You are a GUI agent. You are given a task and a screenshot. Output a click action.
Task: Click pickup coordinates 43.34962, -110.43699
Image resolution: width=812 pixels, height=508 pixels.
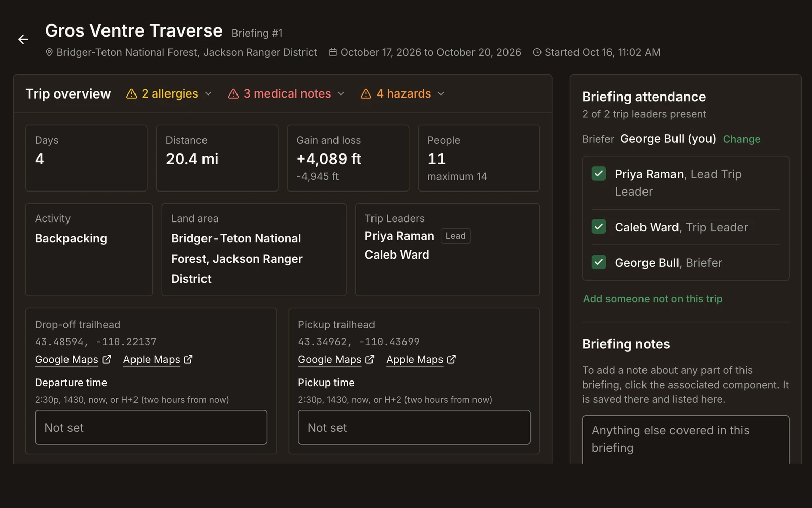[x=359, y=342]
